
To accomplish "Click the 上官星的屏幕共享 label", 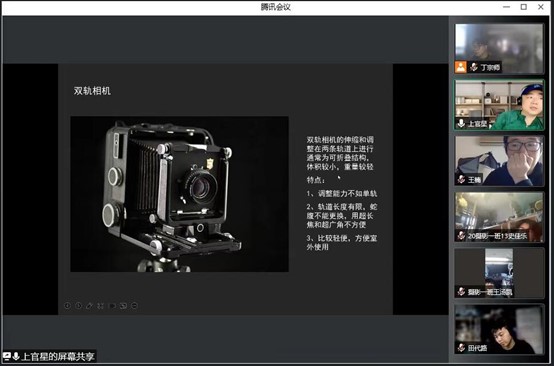I will [x=58, y=356].
